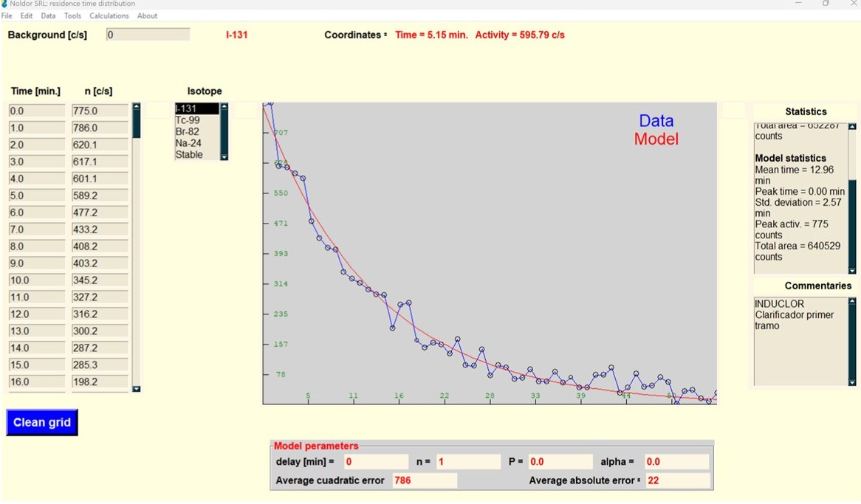
Task: Click Isotope list down arrow
Action: point(224,157)
